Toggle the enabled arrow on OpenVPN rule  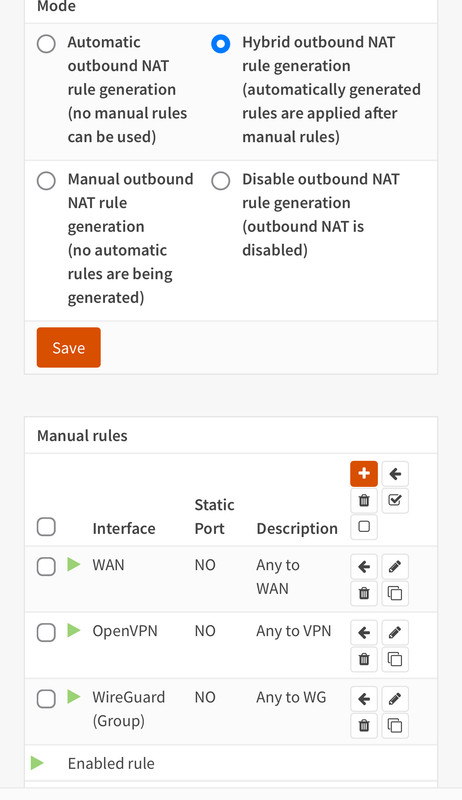pos(74,631)
